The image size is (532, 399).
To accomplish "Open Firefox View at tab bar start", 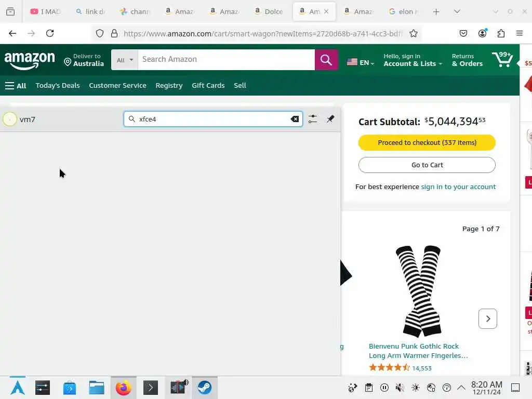I will [10, 11].
